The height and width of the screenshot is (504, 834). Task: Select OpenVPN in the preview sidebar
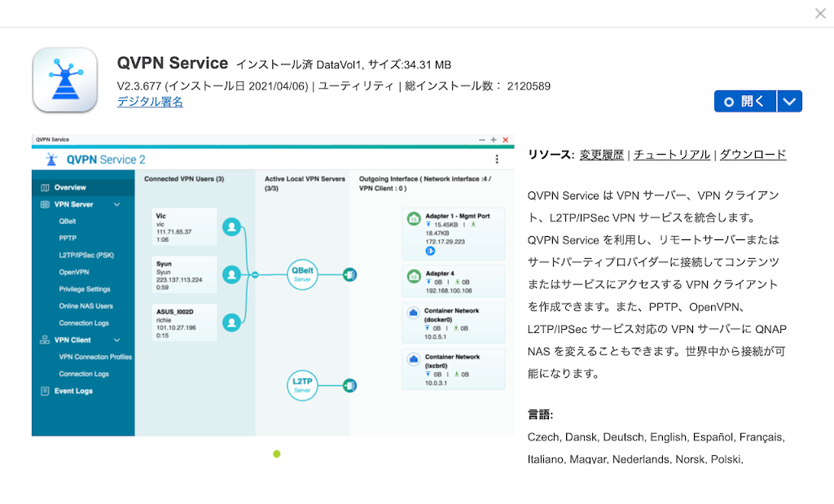click(x=74, y=272)
